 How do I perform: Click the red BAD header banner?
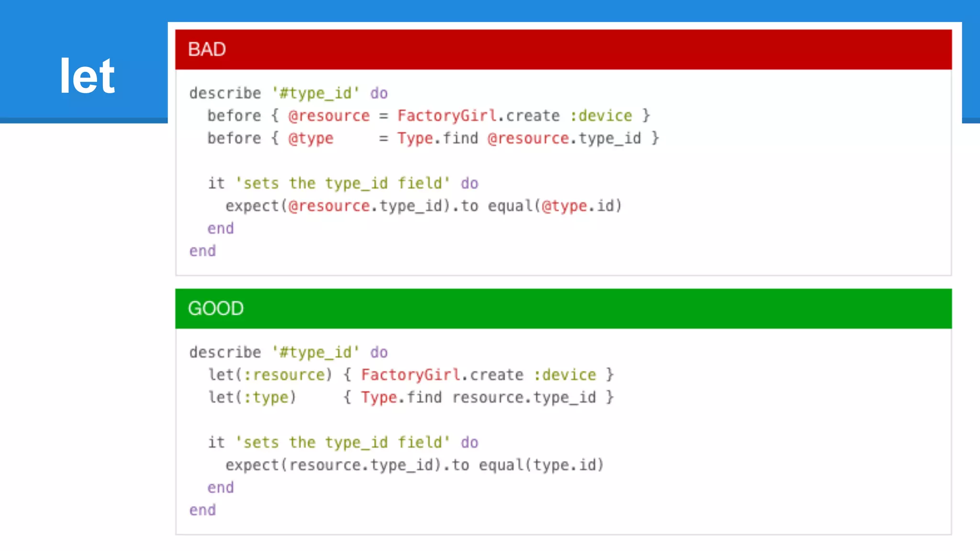[x=563, y=50]
